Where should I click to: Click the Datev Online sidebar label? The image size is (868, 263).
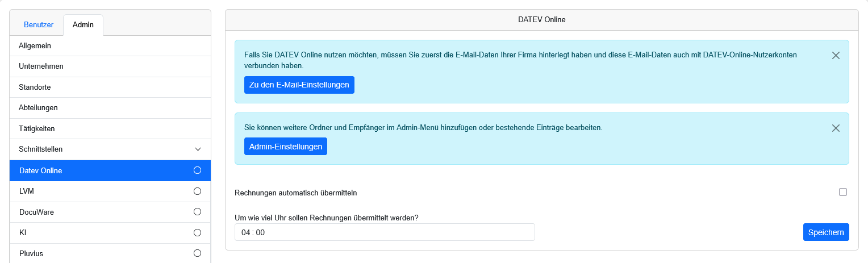click(40, 170)
